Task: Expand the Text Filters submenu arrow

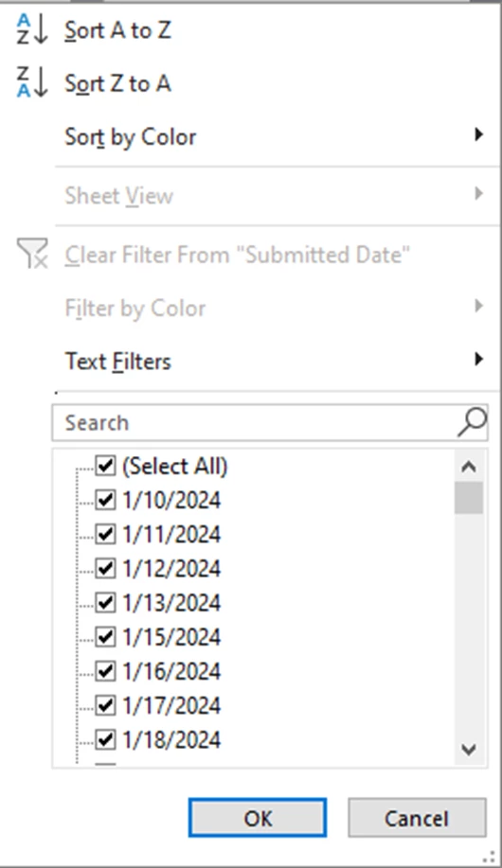Action: coord(478,360)
